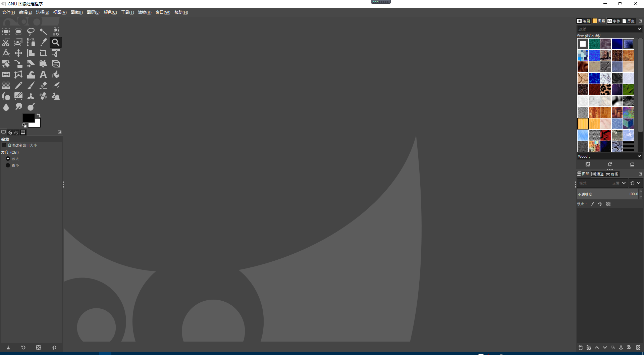Select the Ellipse Select tool
The image size is (644, 355).
(x=18, y=32)
